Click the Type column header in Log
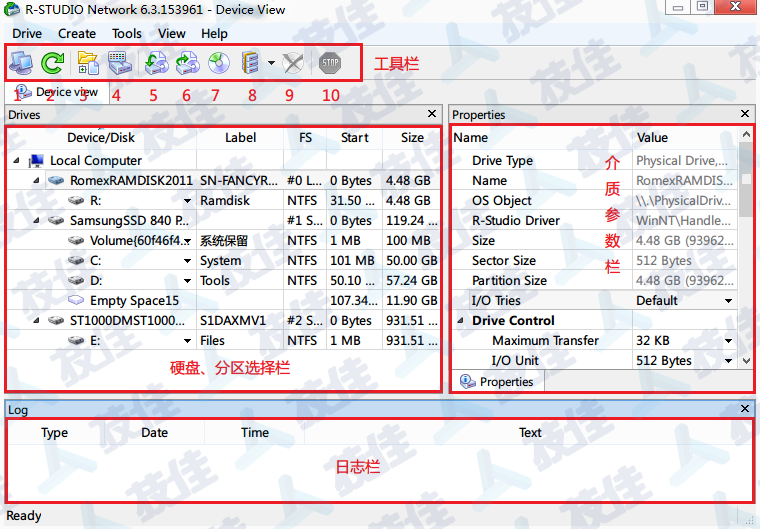 click(x=54, y=433)
